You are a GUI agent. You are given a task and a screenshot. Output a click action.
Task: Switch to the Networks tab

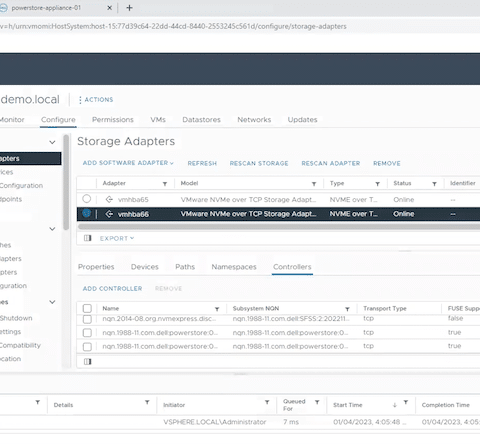pos(254,120)
